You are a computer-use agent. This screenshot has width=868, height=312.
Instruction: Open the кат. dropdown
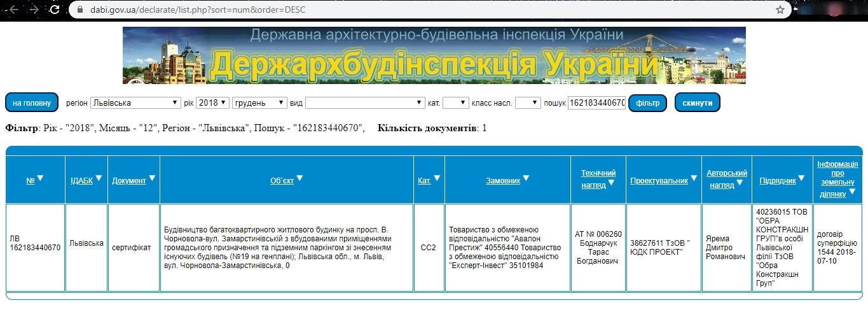[x=456, y=103]
